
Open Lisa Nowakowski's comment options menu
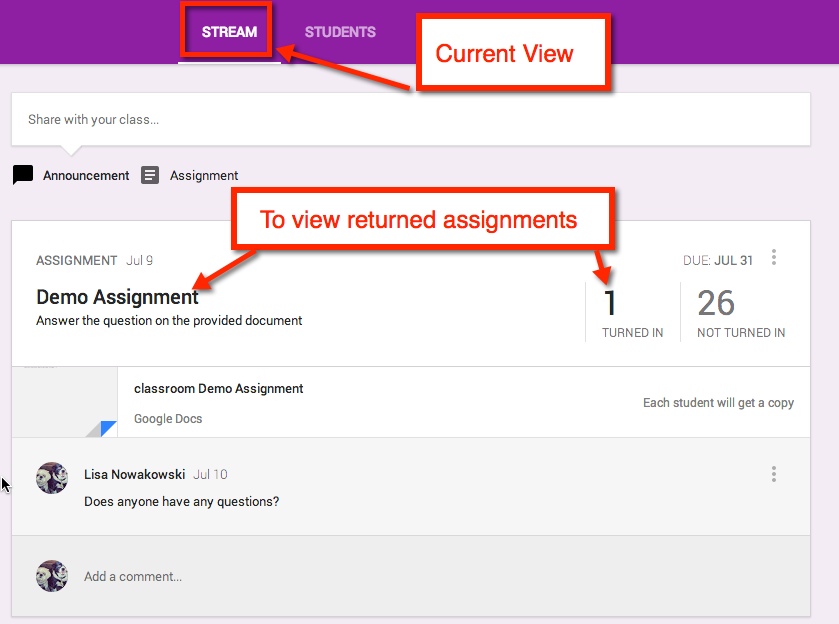coord(773,474)
